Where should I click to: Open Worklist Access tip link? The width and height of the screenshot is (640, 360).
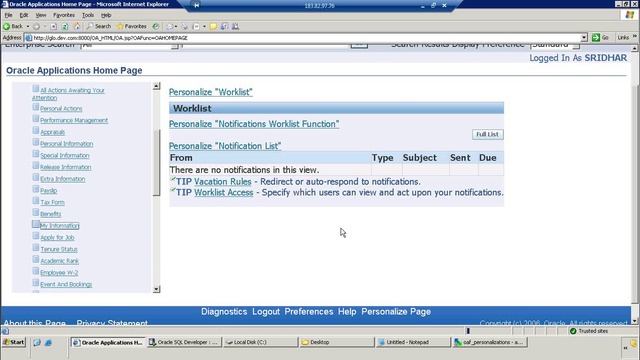pyautogui.click(x=224, y=193)
